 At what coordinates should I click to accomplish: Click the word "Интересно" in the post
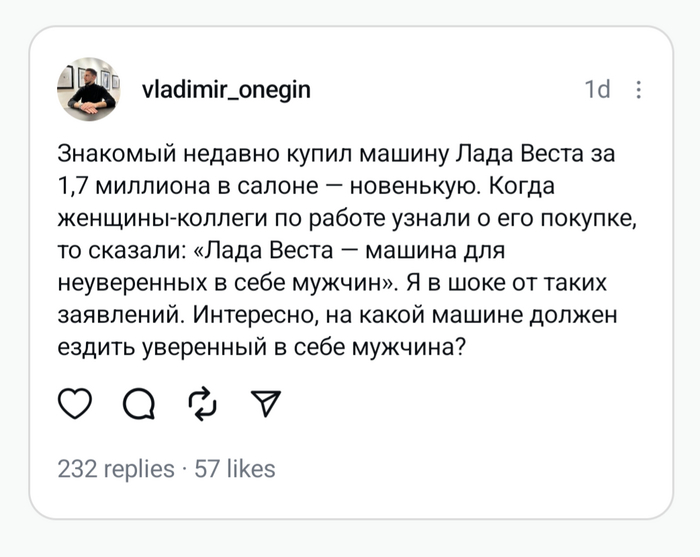[250, 315]
